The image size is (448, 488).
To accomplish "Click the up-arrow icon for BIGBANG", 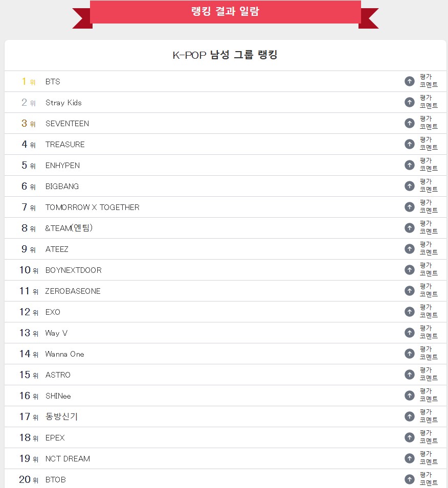I will [x=409, y=186].
